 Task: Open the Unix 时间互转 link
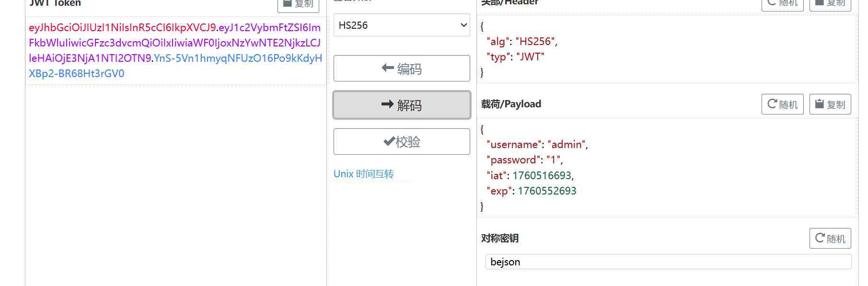pyautogui.click(x=363, y=174)
